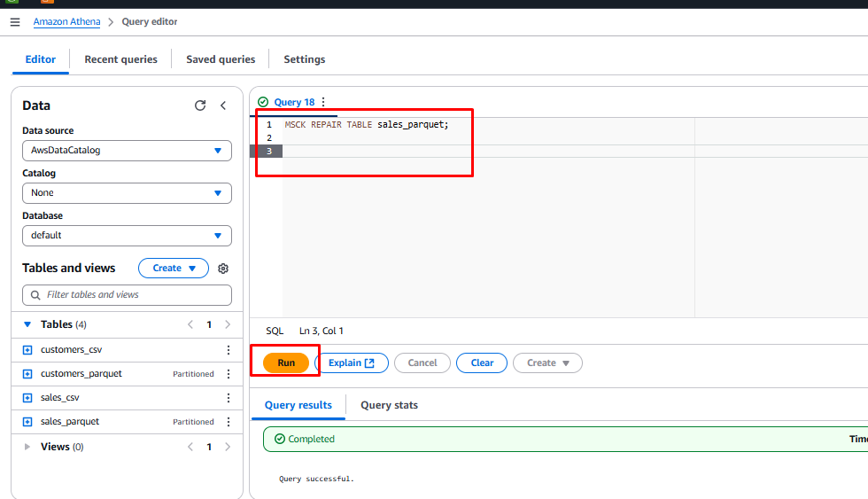
Task: Open actions menu for customers_parquet table
Action: click(x=229, y=374)
